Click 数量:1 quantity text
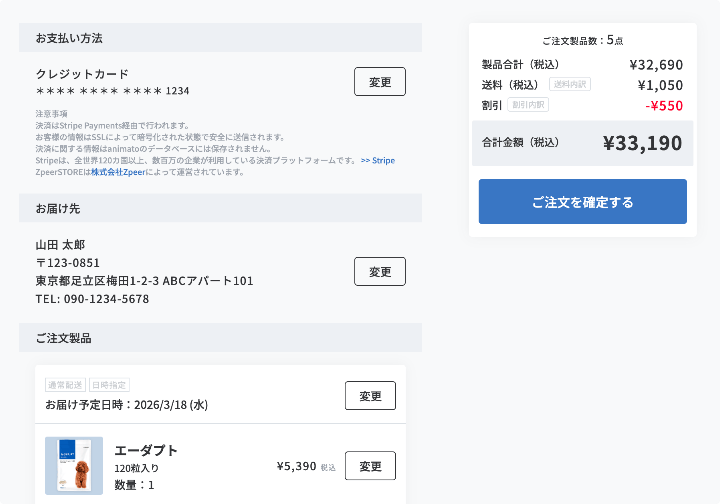 pos(134,485)
